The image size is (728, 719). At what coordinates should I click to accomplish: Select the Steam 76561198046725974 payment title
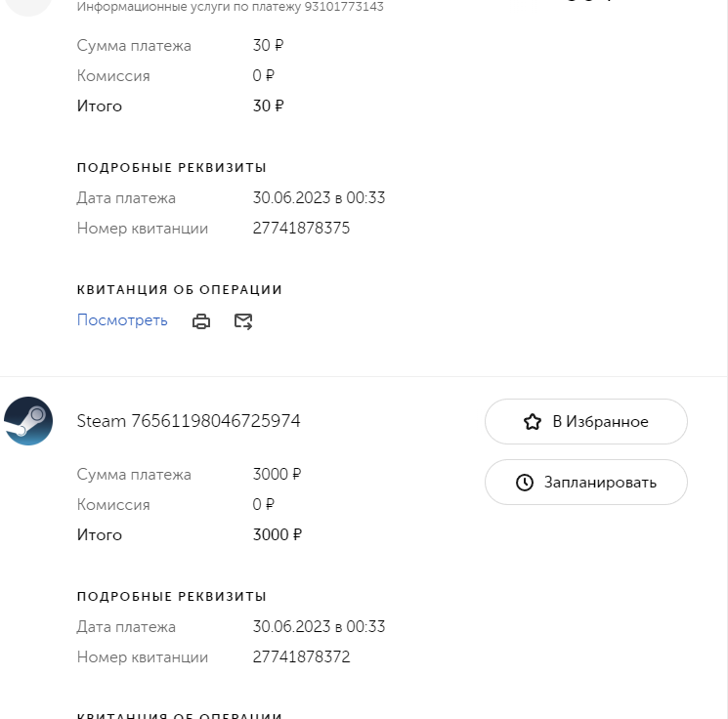coord(189,421)
